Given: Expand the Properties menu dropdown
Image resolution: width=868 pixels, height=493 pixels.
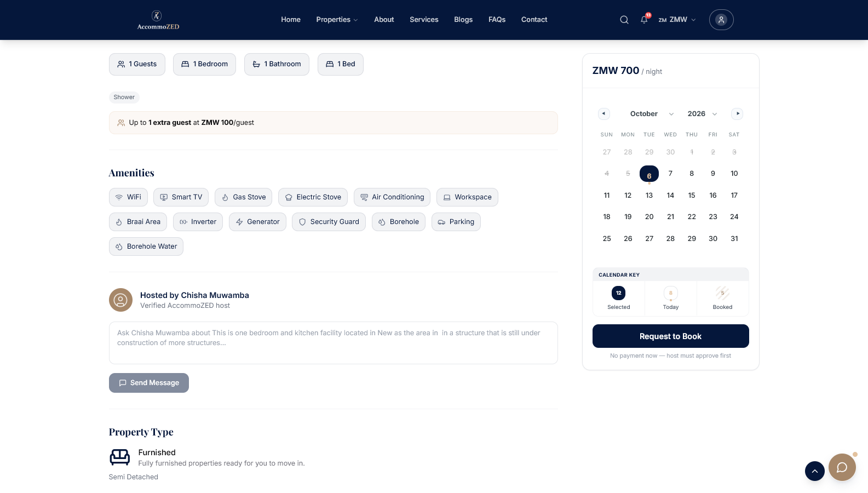Looking at the screenshot, I should (x=337, y=20).
